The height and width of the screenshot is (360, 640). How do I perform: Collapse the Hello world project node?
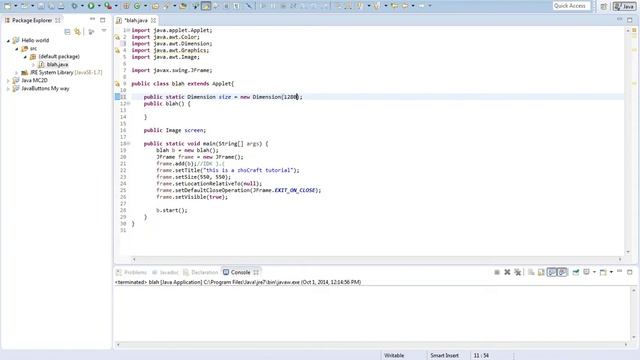[8, 41]
